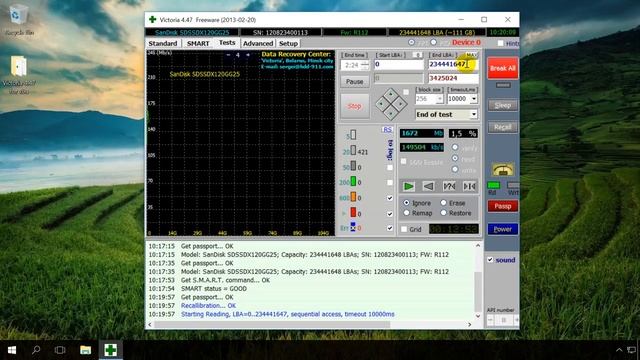
Task: Click the End LBA input field
Action: [453, 64]
